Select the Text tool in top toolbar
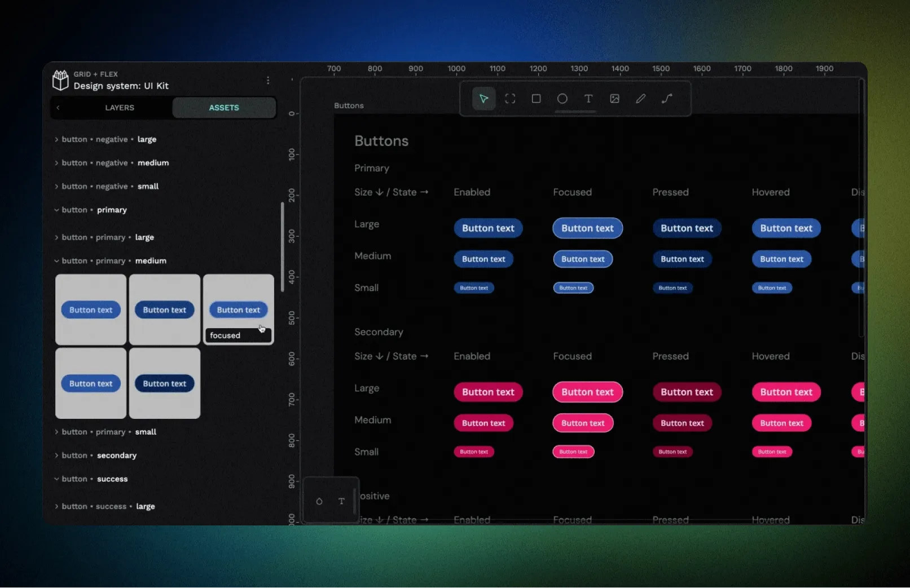The width and height of the screenshot is (910, 588). click(588, 99)
